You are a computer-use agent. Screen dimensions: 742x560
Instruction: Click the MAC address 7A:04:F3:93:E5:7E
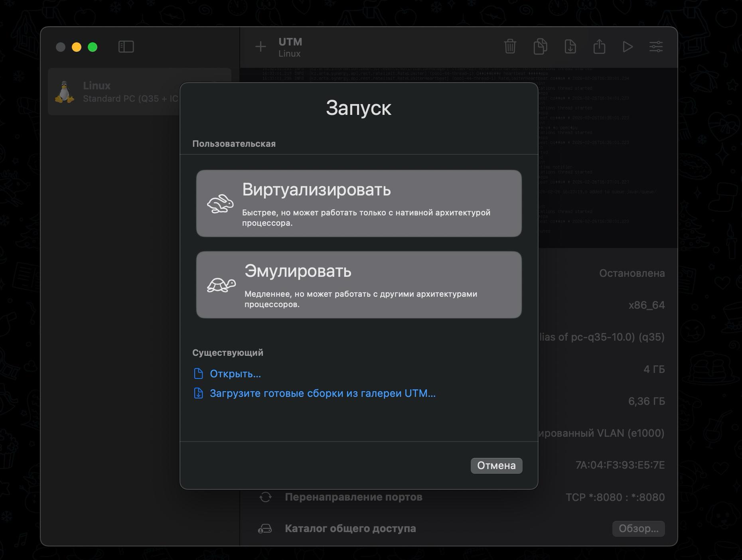pyautogui.click(x=620, y=465)
